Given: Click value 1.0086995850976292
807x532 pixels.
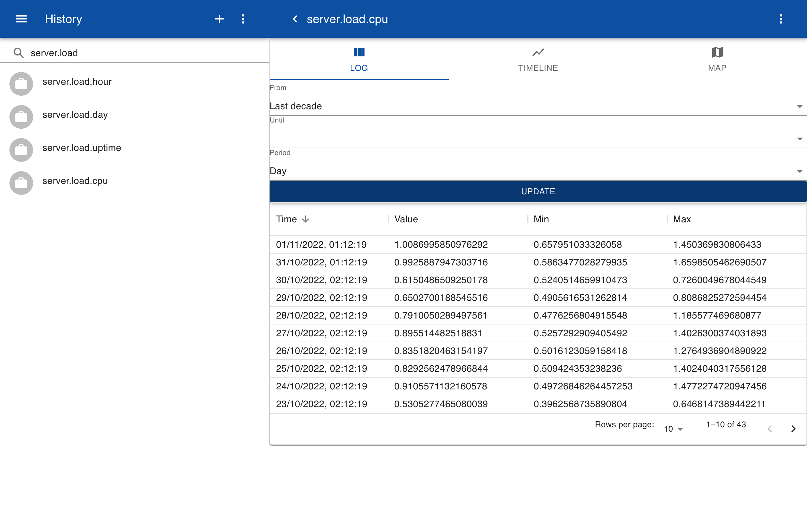Looking at the screenshot, I should 441,245.
